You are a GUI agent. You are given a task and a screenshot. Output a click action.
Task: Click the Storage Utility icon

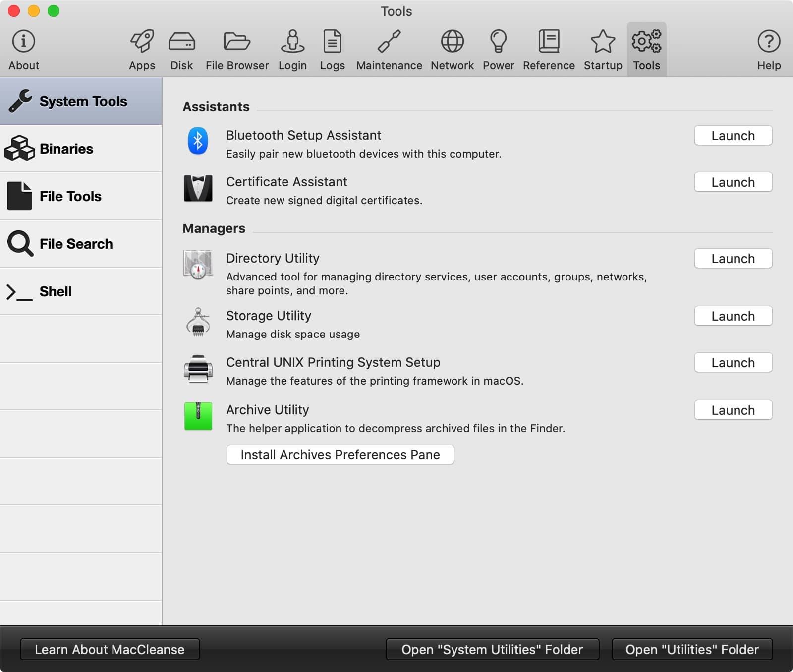coord(198,322)
